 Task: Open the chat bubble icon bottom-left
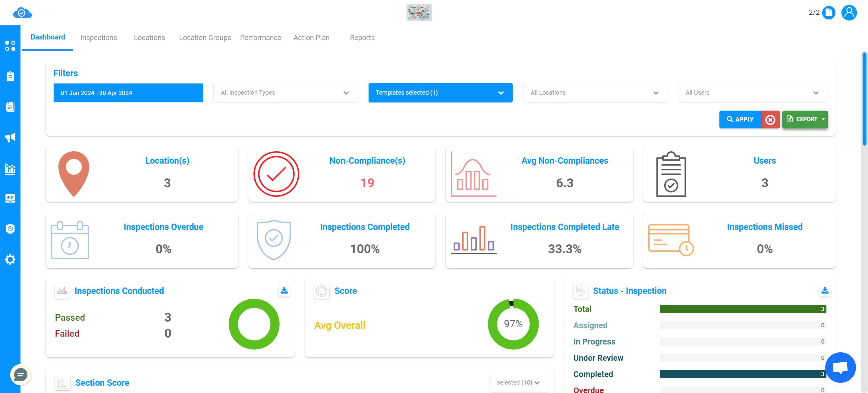coord(20,375)
